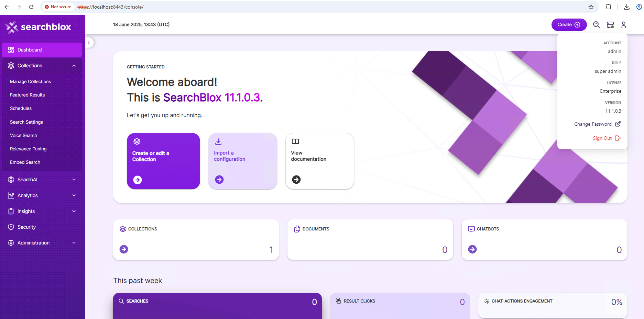Click the Security shield icon
644x319 pixels.
point(11,227)
